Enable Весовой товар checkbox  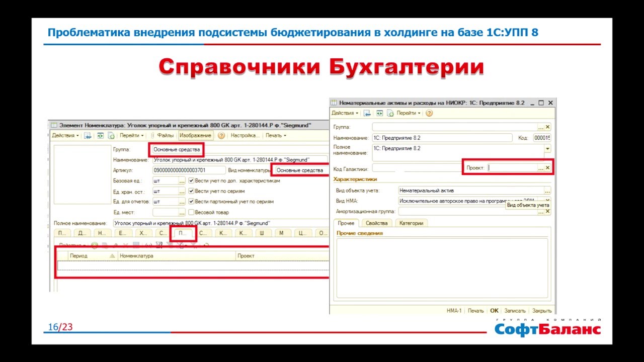point(191,212)
